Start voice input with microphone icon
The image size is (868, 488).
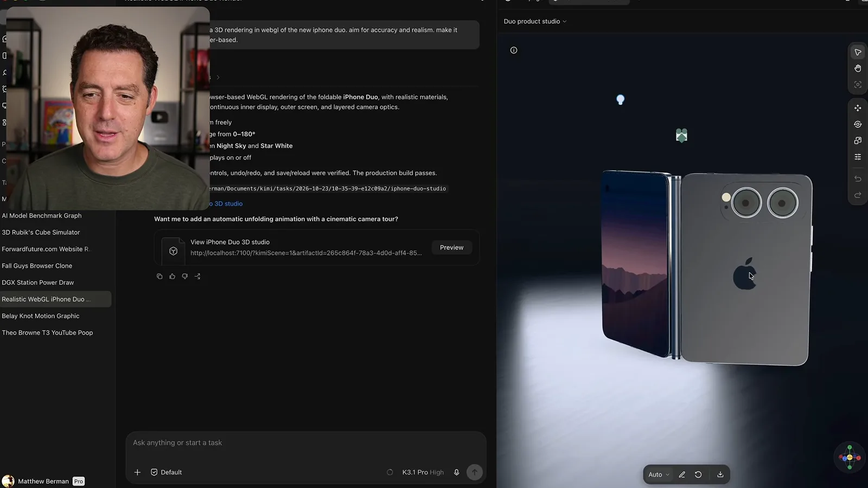(x=457, y=472)
